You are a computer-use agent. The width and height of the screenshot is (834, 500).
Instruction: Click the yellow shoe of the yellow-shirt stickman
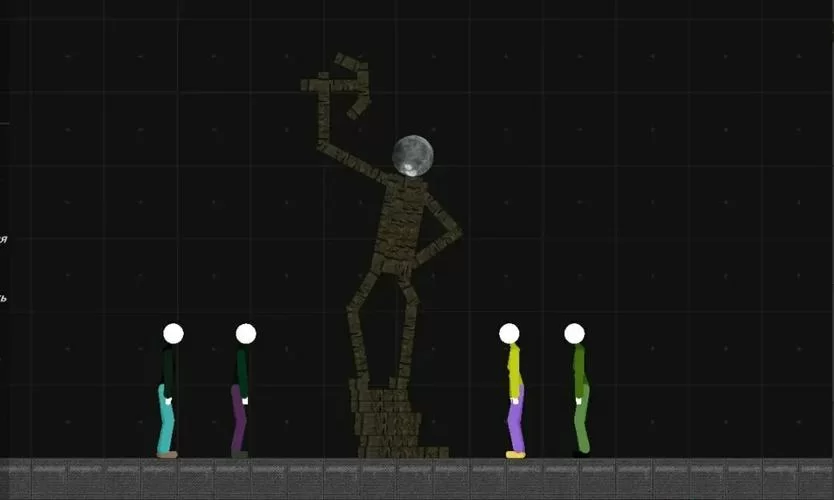[x=515, y=455]
